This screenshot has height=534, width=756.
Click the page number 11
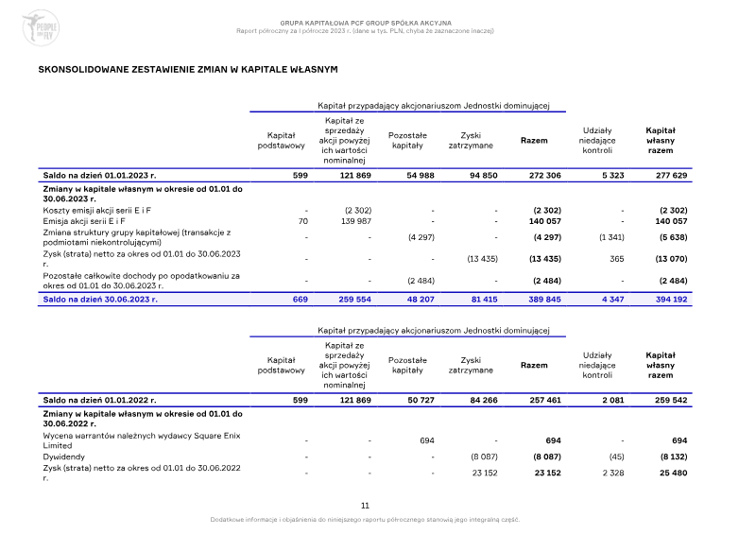tap(365, 506)
